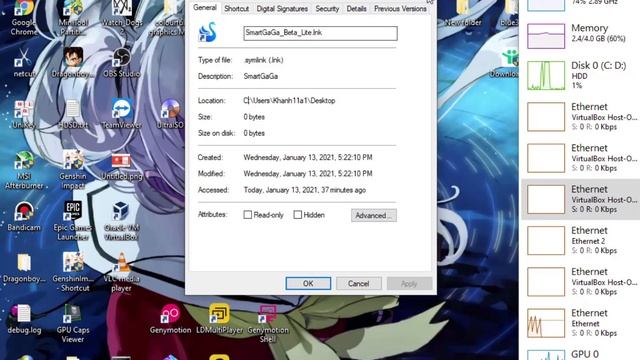The image size is (640, 360).
Task: Click the SmartGaGa_Beta_Lite.lnk filename field
Action: pyautogui.click(x=320, y=33)
